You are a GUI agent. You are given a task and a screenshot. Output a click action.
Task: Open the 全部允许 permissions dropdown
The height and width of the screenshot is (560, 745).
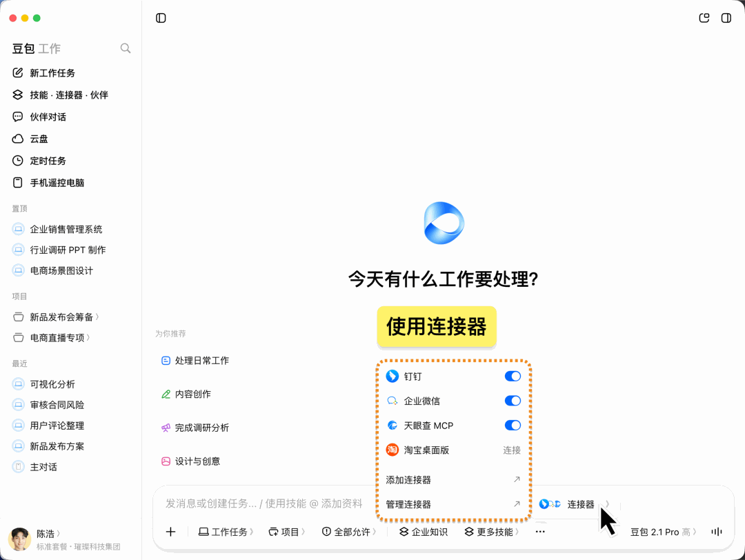pyautogui.click(x=349, y=532)
